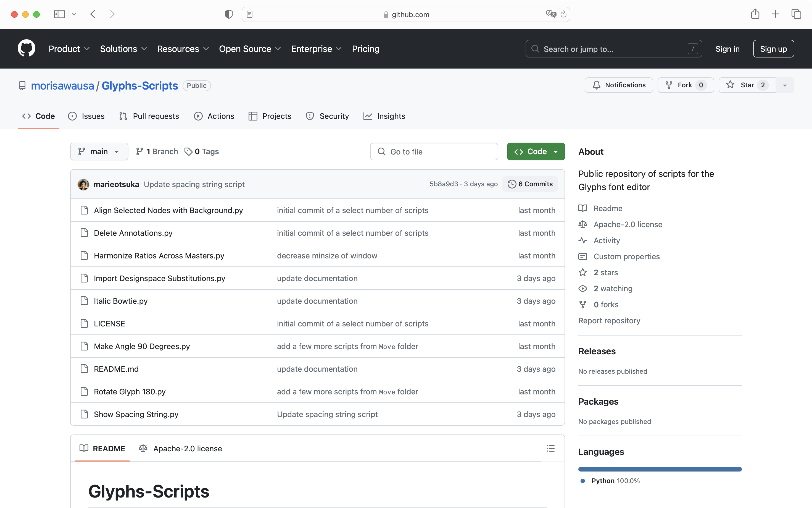Select the Code tab
Viewport: 812px width, 508px height.
click(38, 116)
